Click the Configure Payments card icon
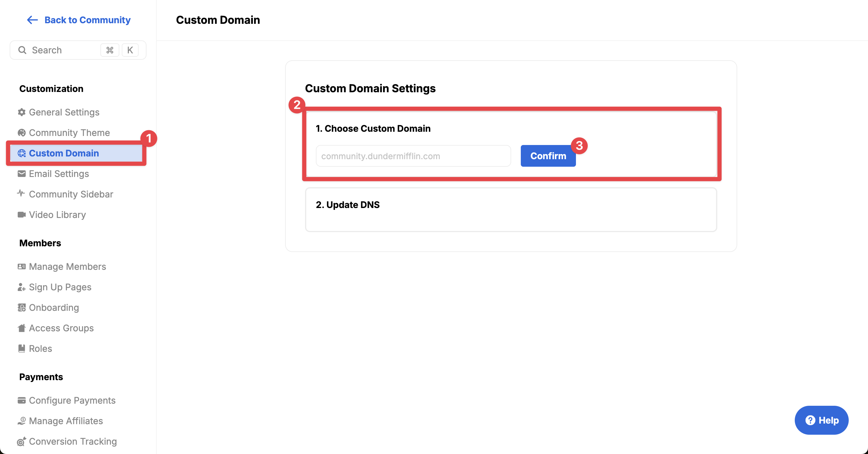Screen dimensions: 868x454 pos(22,400)
